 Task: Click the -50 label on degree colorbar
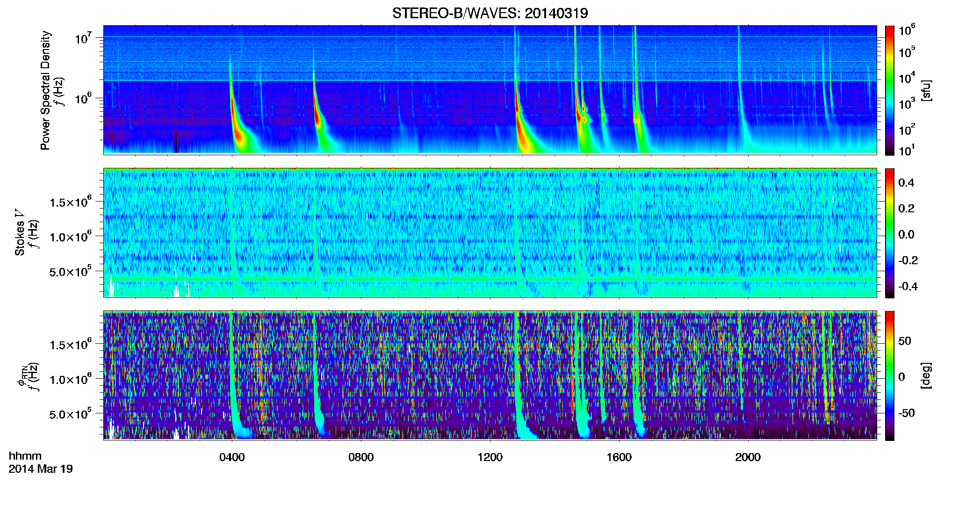point(906,413)
